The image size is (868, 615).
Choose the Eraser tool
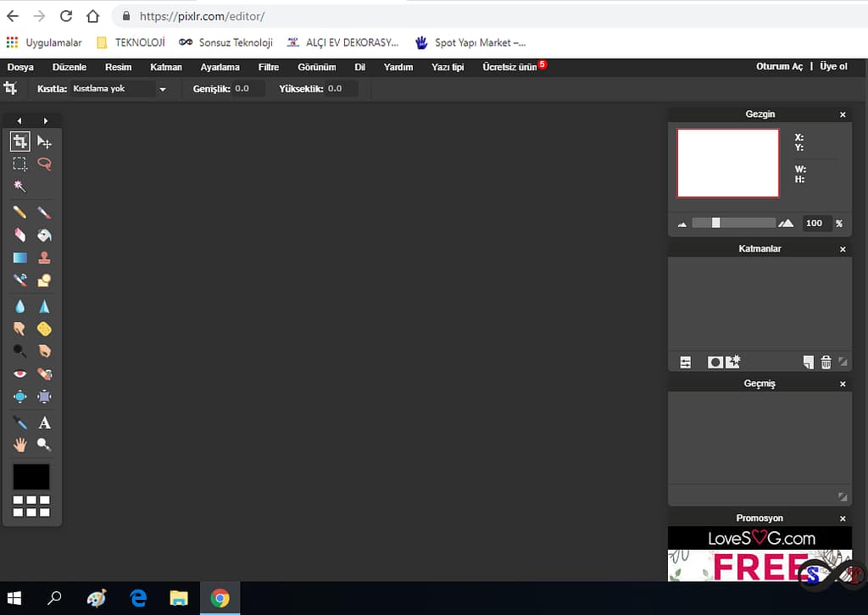(20, 235)
